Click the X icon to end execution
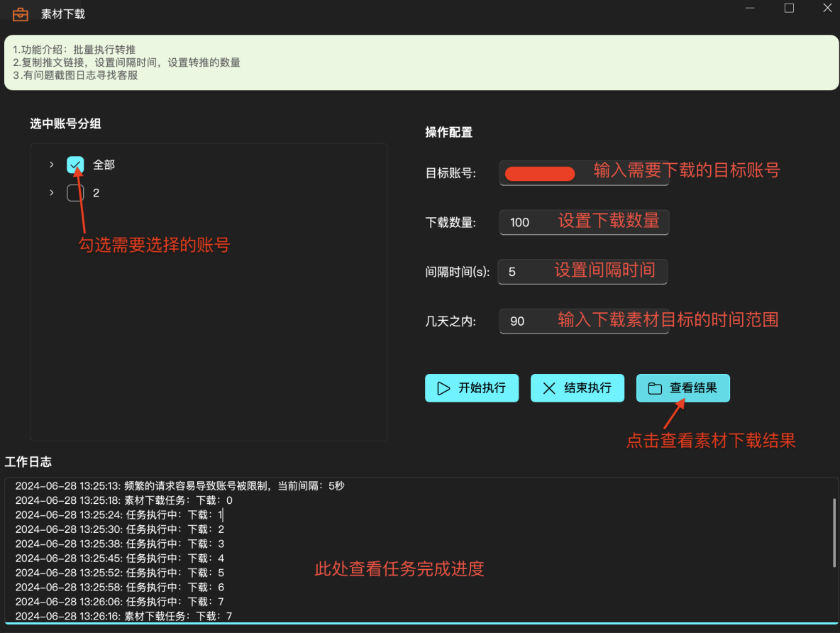The height and width of the screenshot is (633, 840). coord(549,388)
